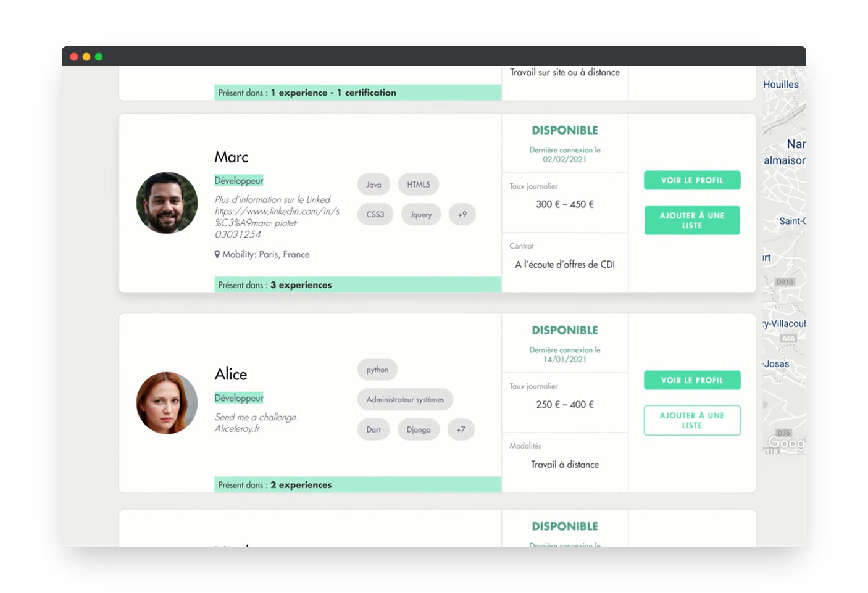Click Marc's Développeur label

click(x=239, y=181)
